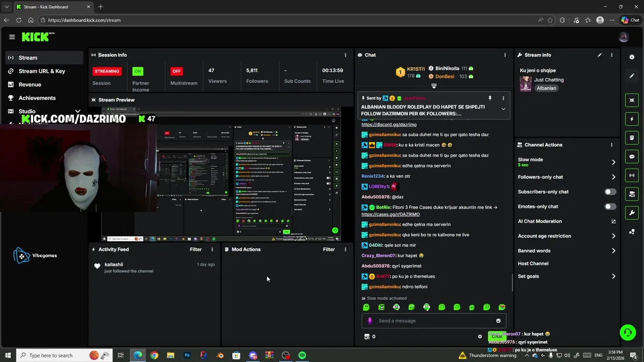
Task: Open the chat shop icon
Action: tap(367, 337)
